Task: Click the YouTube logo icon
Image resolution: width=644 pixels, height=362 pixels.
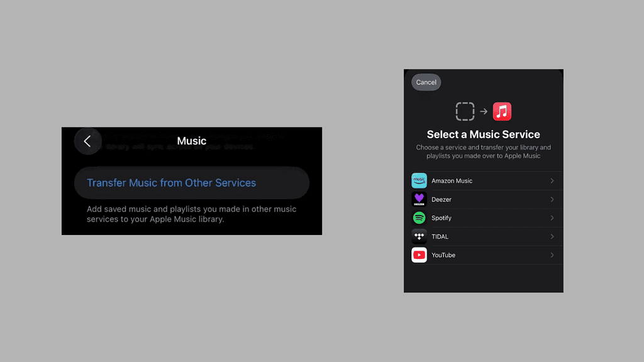Action: tap(419, 255)
